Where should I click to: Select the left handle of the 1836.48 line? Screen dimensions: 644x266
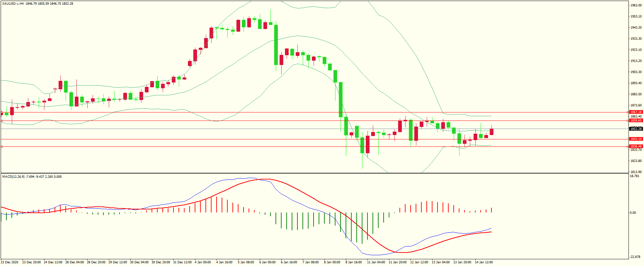(x=2, y=146)
